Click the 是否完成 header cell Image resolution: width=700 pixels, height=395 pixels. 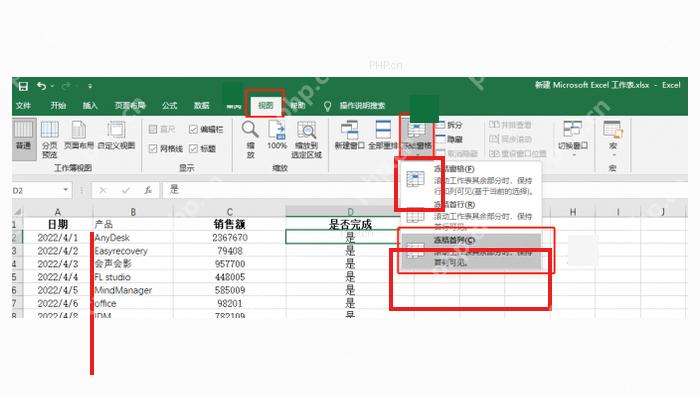click(x=350, y=224)
